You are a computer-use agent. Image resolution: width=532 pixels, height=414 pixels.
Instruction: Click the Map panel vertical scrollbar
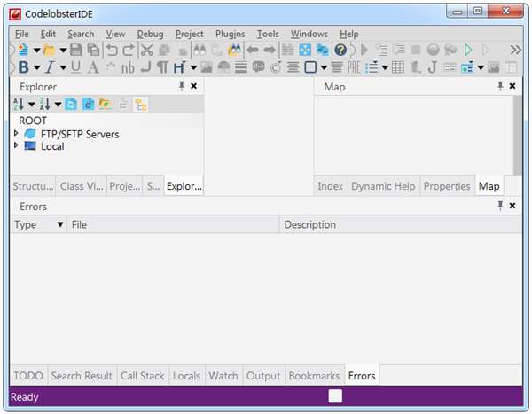tap(518, 135)
